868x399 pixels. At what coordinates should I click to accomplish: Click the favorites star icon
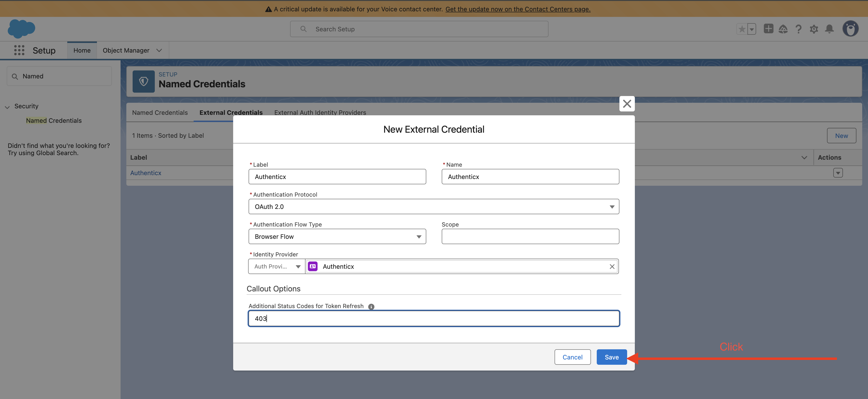pos(742,29)
